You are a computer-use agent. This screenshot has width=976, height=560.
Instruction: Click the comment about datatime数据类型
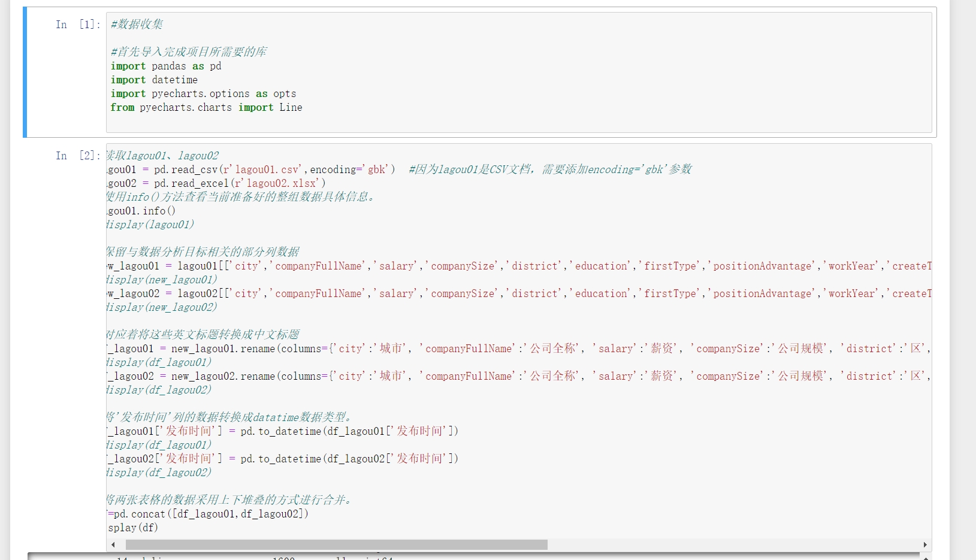coord(229,417)
